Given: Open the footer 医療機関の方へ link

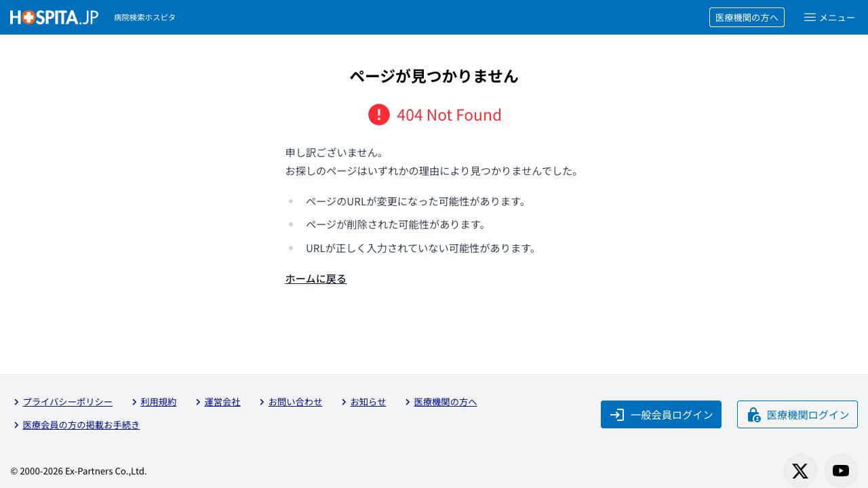Looking at the screenshot, I should pos(446,402).
